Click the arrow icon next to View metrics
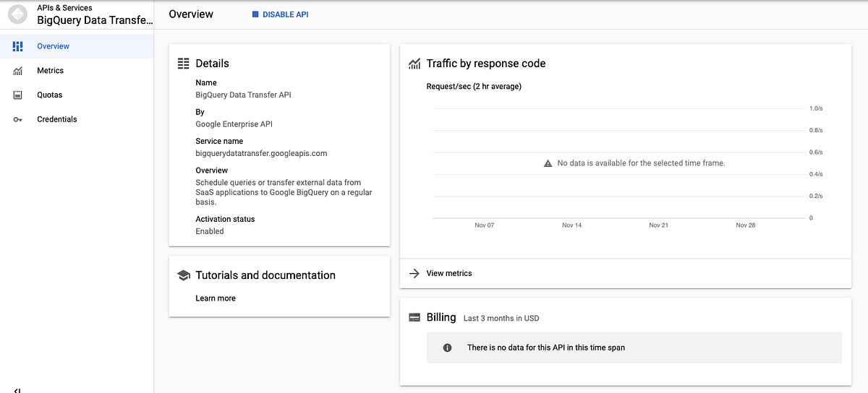Viewport: 868px width, 393px height. click(x=414, y=273)
